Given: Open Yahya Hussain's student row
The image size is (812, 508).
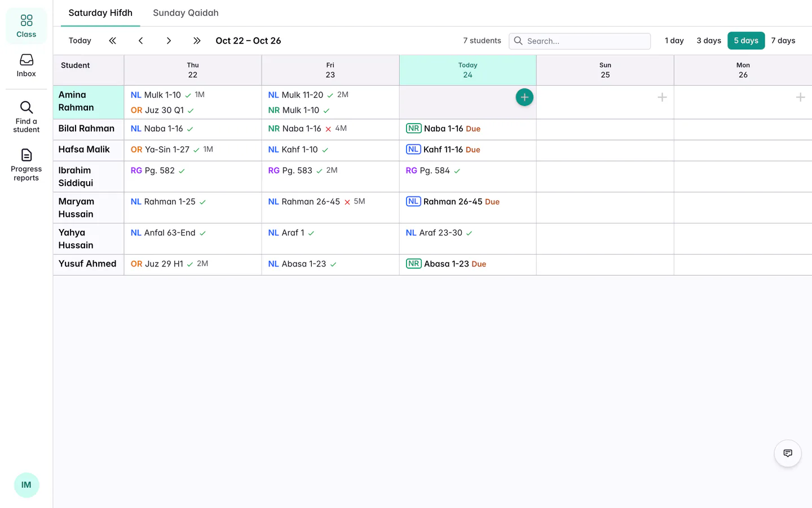Looking at the screenshot, I should [x=89, y=239].
